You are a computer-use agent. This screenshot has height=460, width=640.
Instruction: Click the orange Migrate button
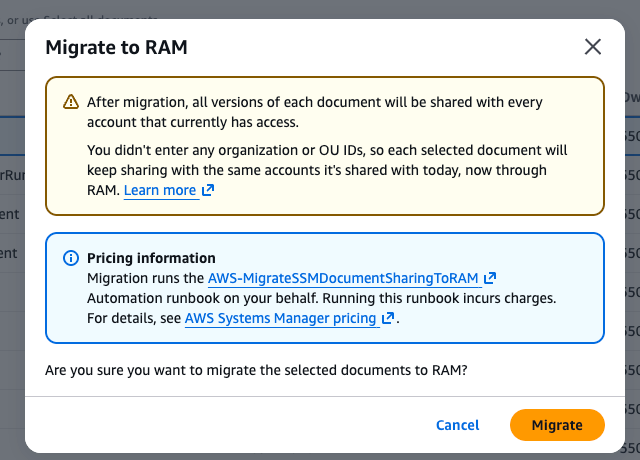pos(557,425)
